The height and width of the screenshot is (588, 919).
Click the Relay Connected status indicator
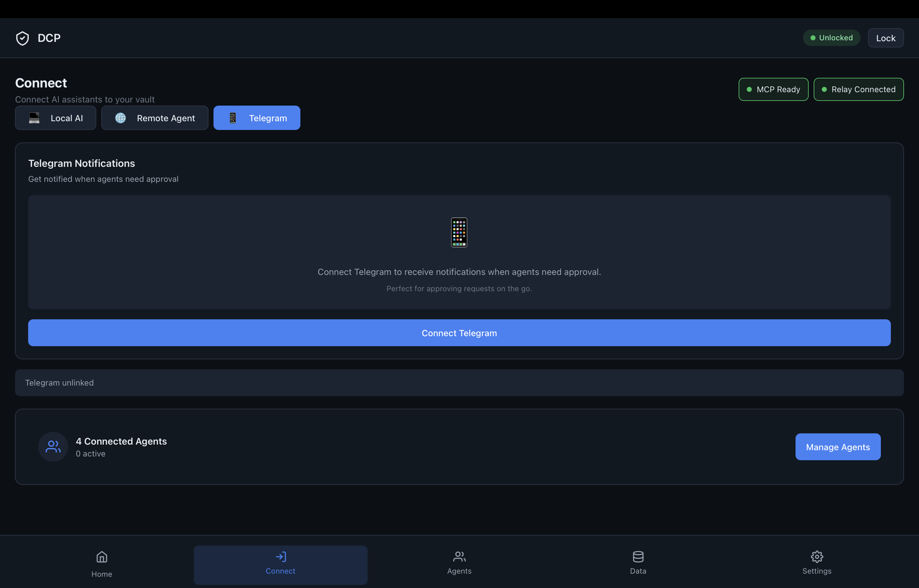pos(858,89)
